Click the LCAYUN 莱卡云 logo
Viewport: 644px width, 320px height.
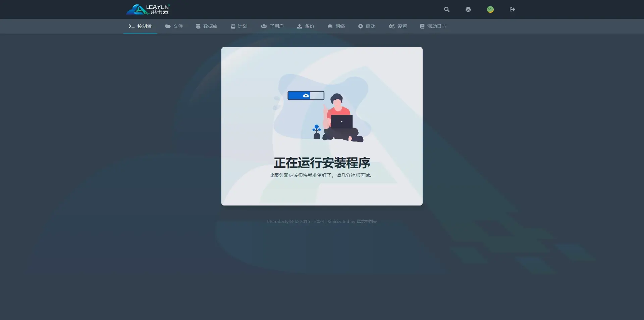point(148,9)
